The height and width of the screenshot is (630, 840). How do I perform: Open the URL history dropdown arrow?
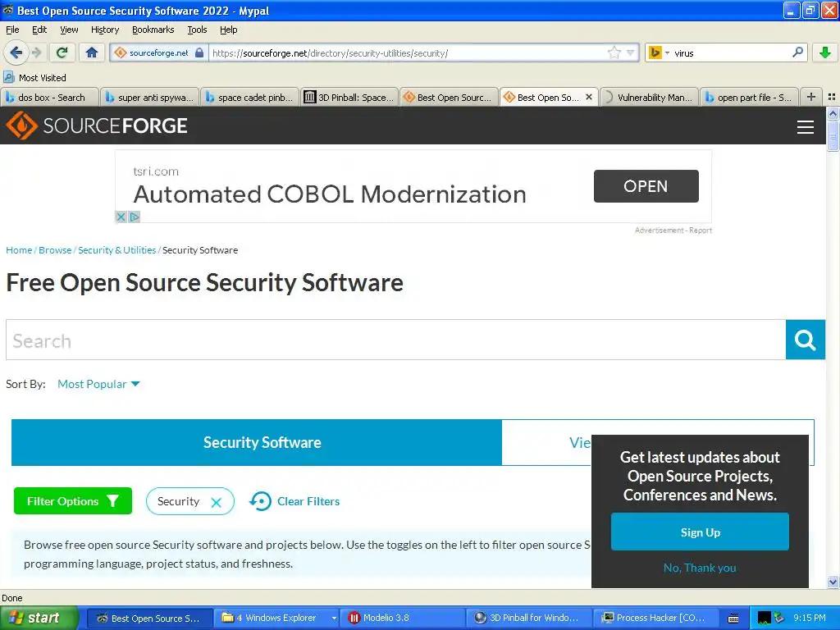point(631,52)
